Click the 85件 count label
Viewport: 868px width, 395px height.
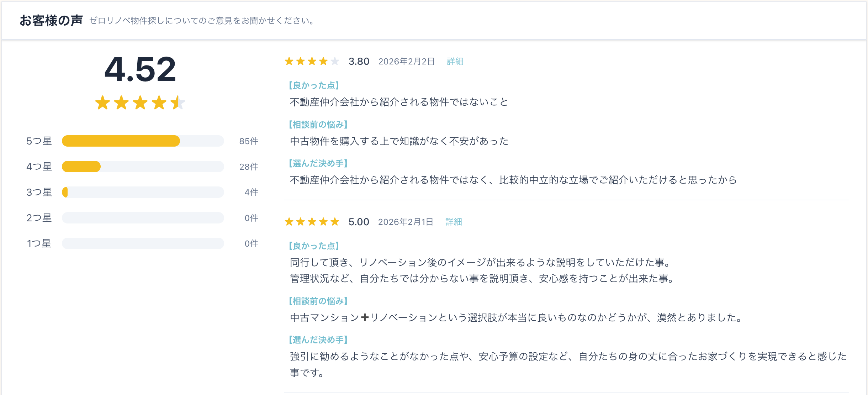click(249, 141)
